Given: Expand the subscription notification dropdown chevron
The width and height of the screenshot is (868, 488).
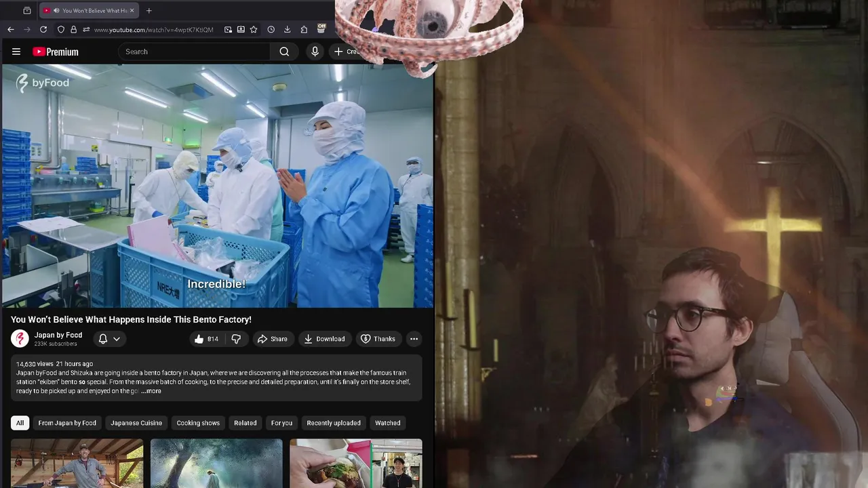Looking at the screenshot, I should tap(117, 339).
